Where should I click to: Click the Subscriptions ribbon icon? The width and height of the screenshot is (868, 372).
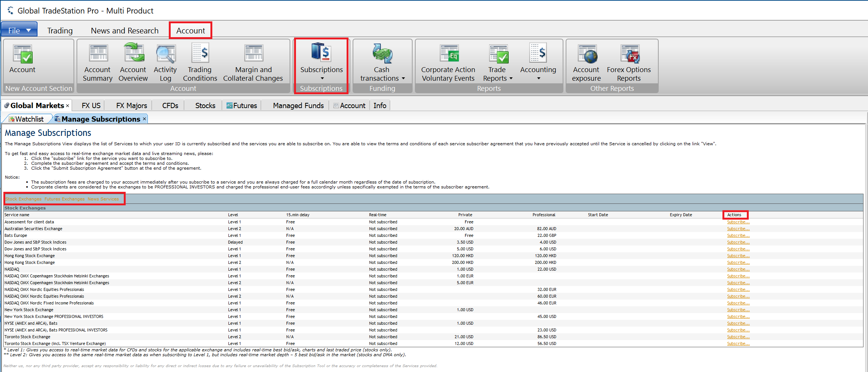point(321,52)
